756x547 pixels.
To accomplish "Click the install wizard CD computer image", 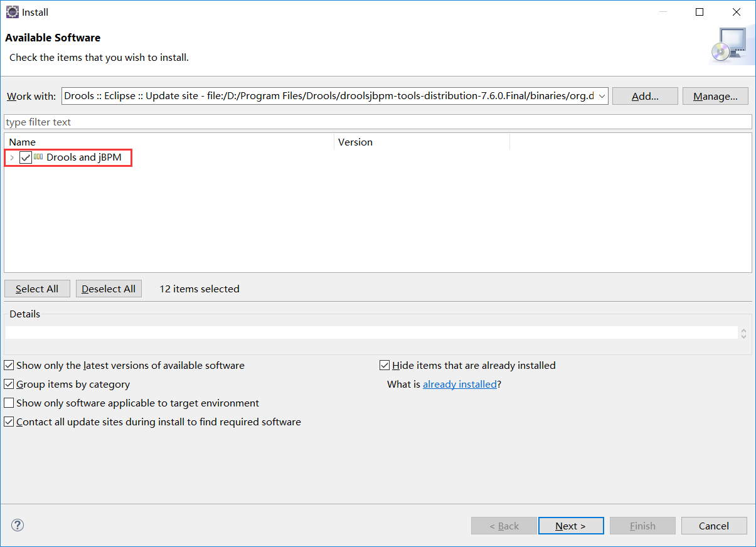I will click(728, 45).
